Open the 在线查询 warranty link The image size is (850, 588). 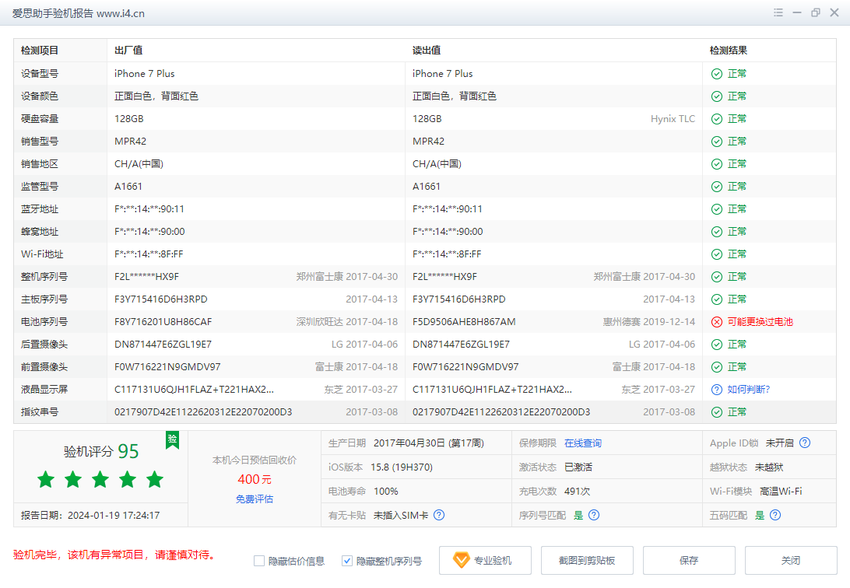pyautogui.click(x=583, y=443)
